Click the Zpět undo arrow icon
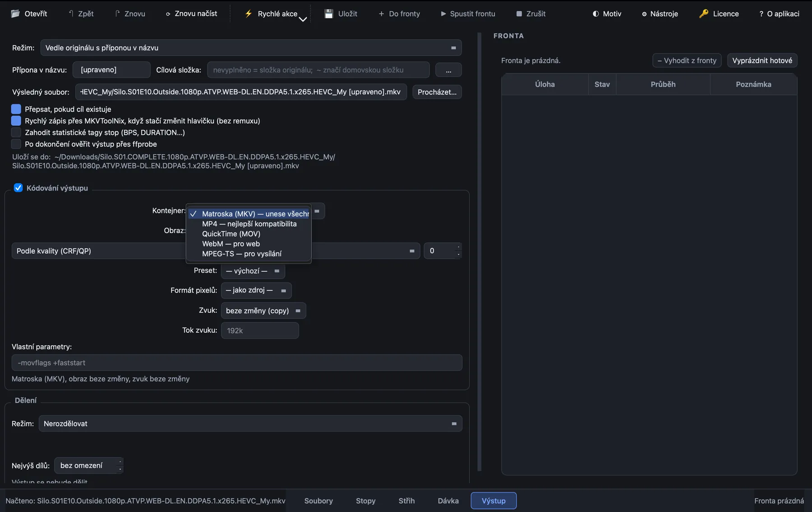The image size is (812, 512). point(71,14)
